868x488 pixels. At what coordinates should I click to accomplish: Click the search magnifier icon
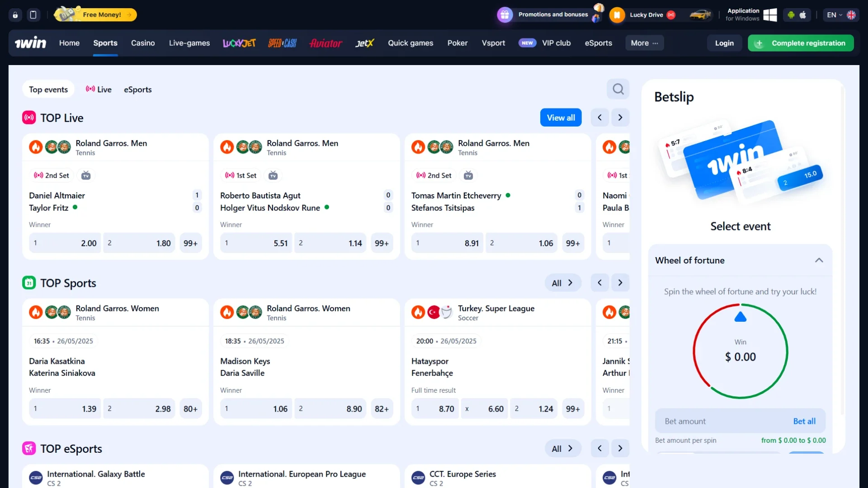tap(618, 89)
